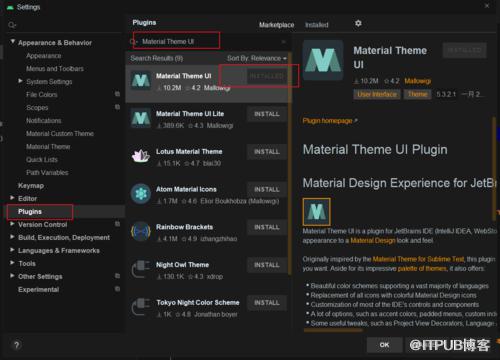Select the Tokyo Night Color Scheme icon
Viewport: 500px width, 360px height.
point(141,307)
